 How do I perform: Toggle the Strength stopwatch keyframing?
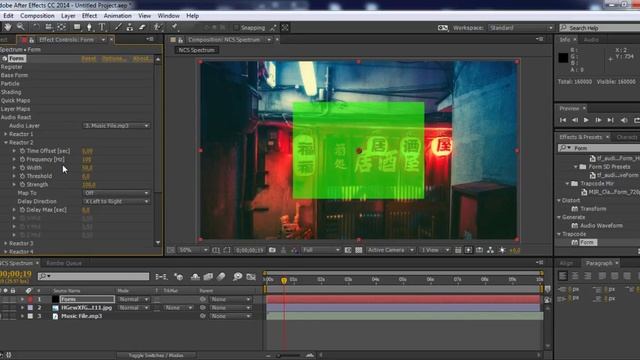pyautogui.click(x=22, y=184)
